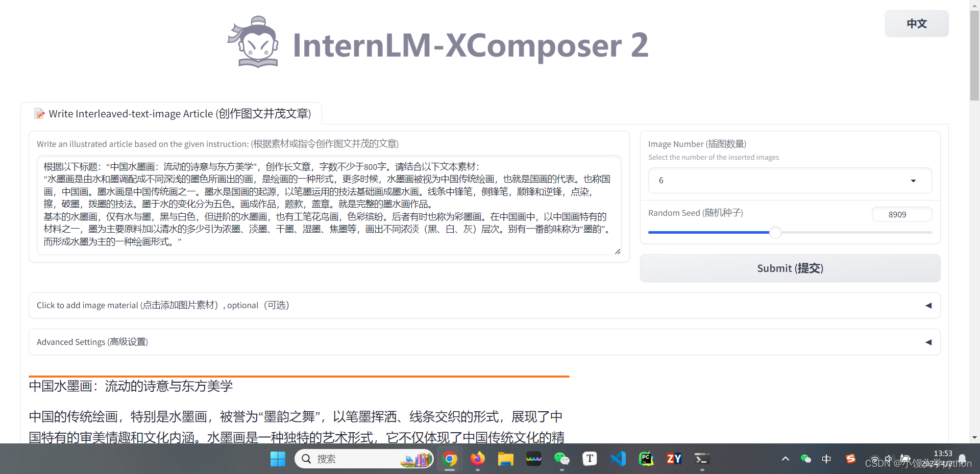The height and width of the screenshot is (474, 980).
Task: Open PyCharm from the taskbar
Action: [x=646, y=459]
